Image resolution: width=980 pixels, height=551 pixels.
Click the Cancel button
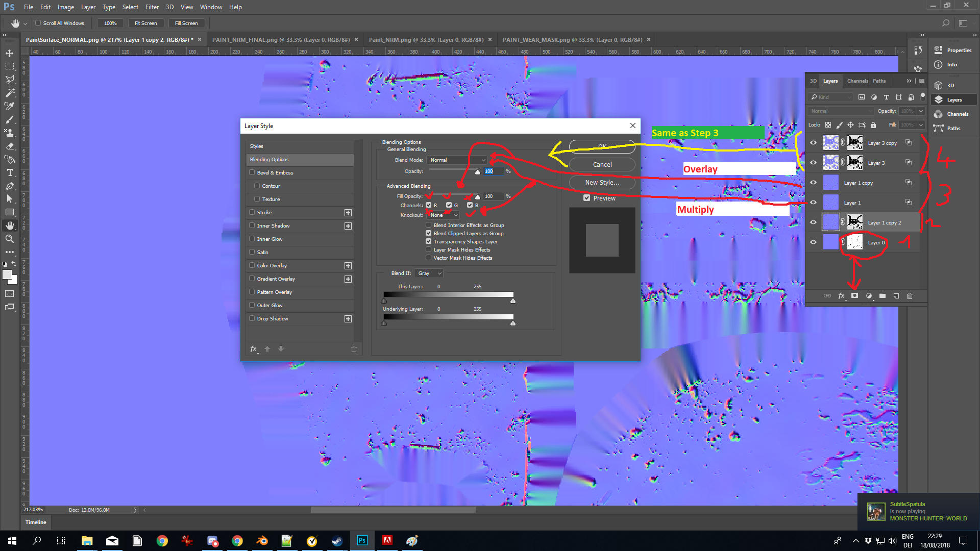pos(602,165)
